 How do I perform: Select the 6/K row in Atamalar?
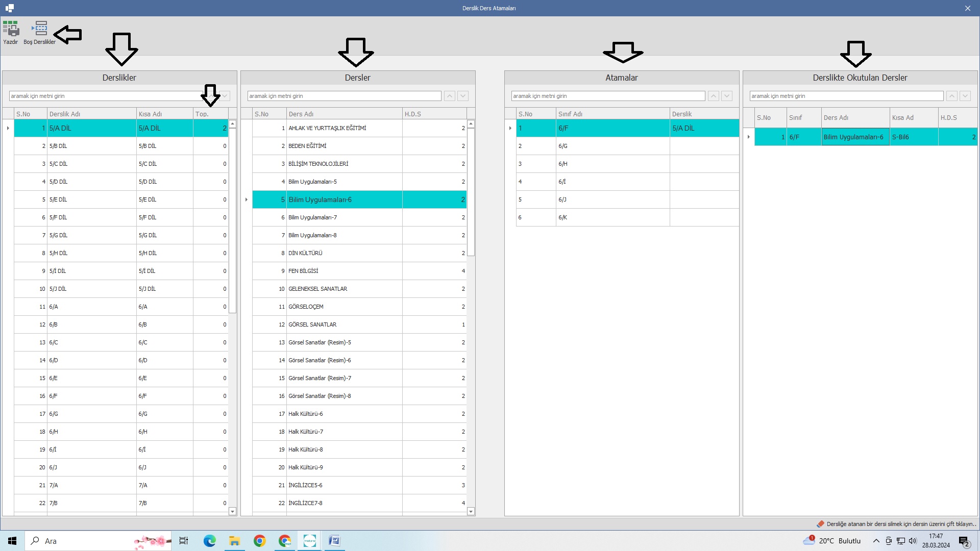[x=628, y=217]
